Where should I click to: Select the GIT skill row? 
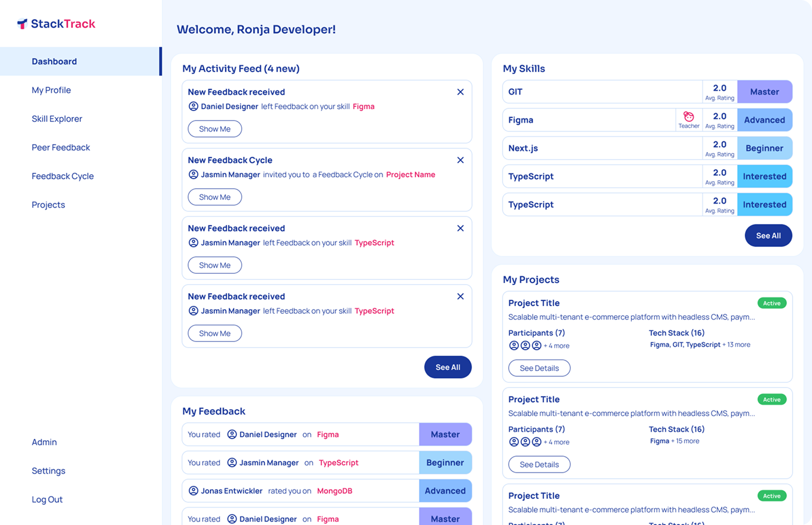coord(647,92)
